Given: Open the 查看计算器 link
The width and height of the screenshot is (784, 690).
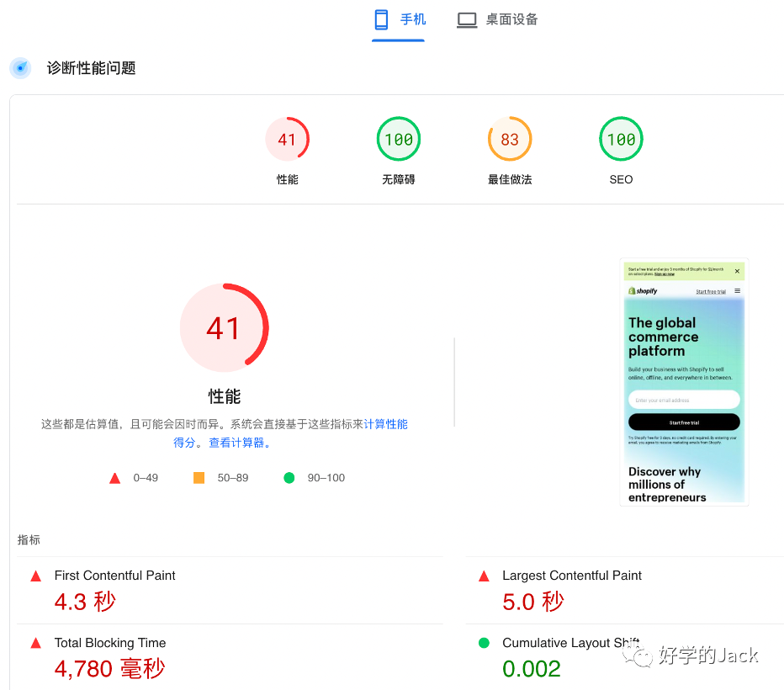Looking at the screenshot, I should (236, 443).
